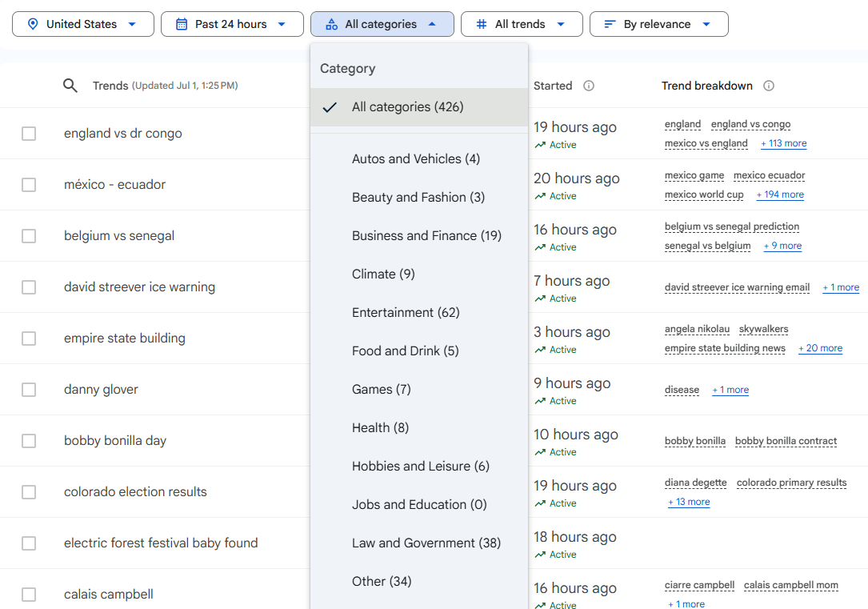Click the Active trend icon for england vs dr congo
Screen dimensions: 868x609
[540, 145]
